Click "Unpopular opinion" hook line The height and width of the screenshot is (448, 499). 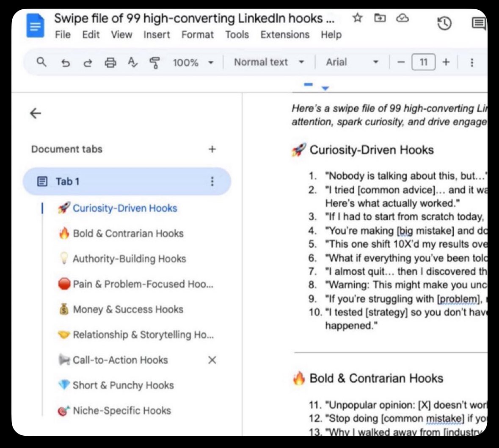click(x=406, y=405)
